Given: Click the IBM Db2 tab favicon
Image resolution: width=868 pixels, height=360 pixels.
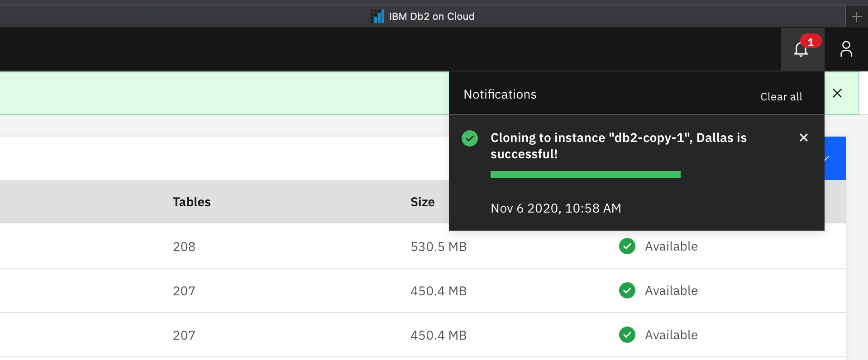Looking at the screenshot, I should point(377,16).
